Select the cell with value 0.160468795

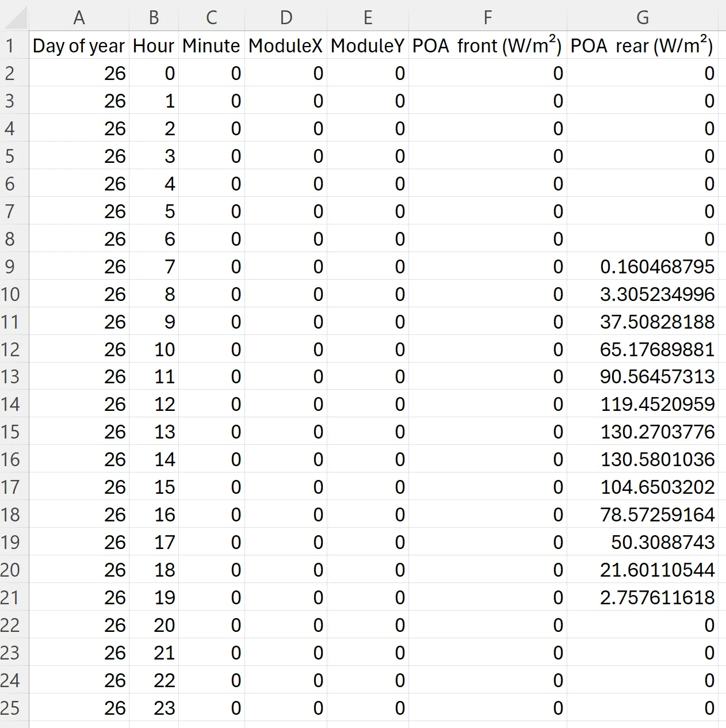click(x=657, y=266)
